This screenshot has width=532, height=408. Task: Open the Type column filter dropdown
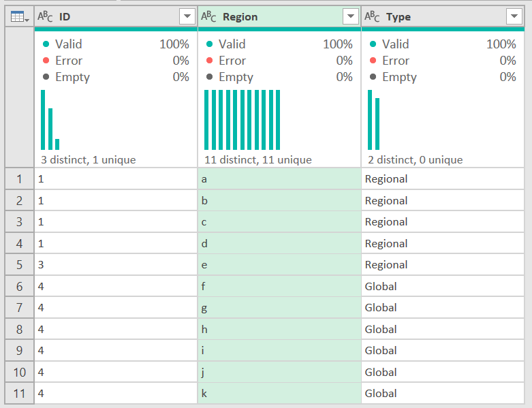514,16
